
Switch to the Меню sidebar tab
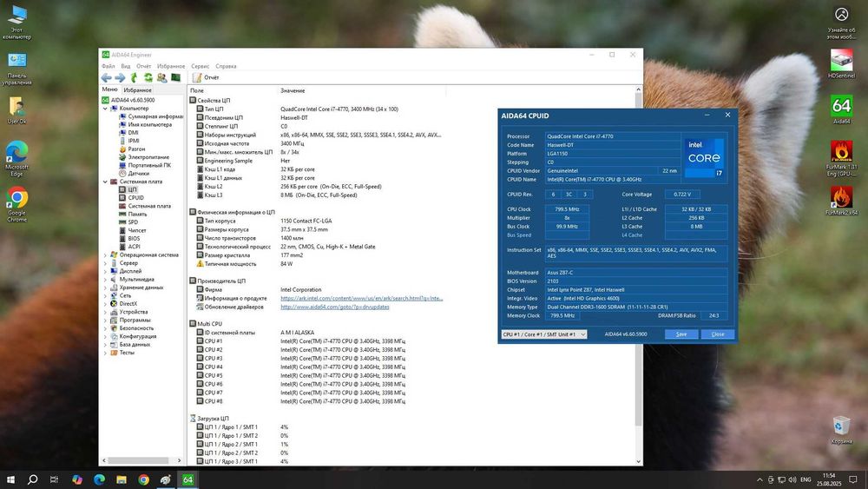109,89
